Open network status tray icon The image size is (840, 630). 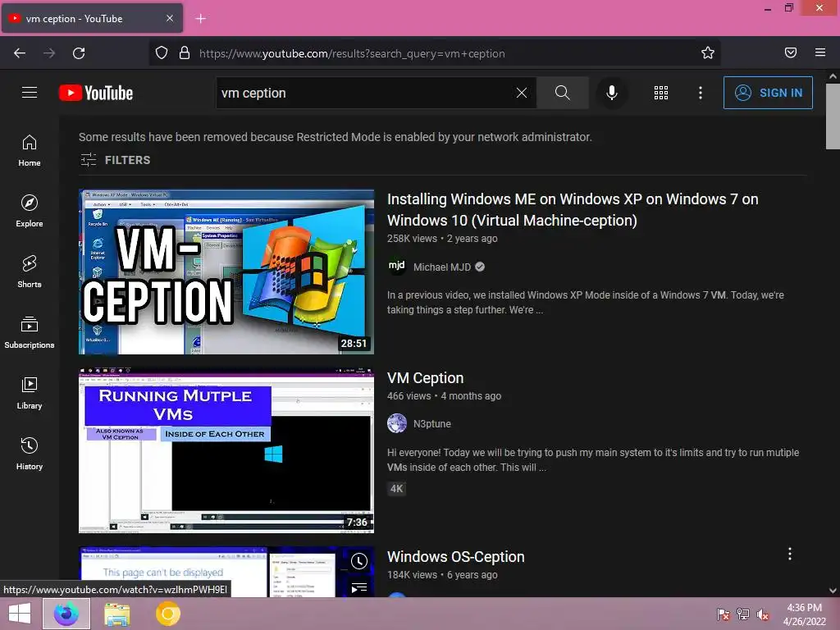(743, 614)
